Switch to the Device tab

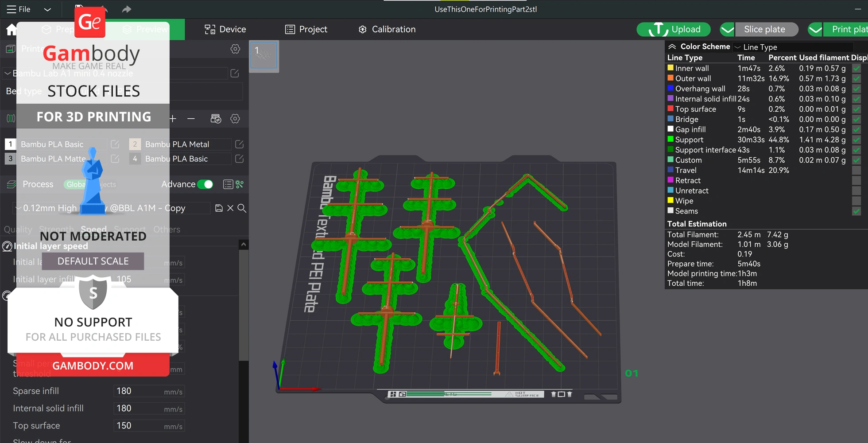[225, 29]
